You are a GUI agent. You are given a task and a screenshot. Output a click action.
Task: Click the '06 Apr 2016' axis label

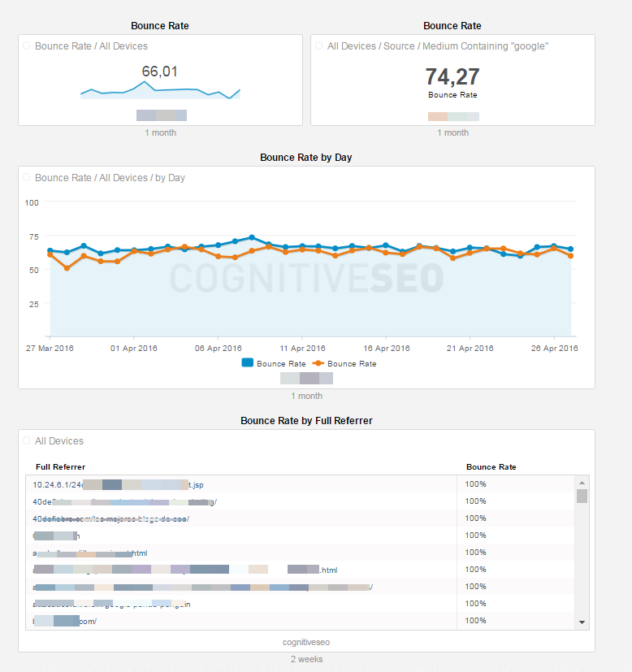[218, 348]
